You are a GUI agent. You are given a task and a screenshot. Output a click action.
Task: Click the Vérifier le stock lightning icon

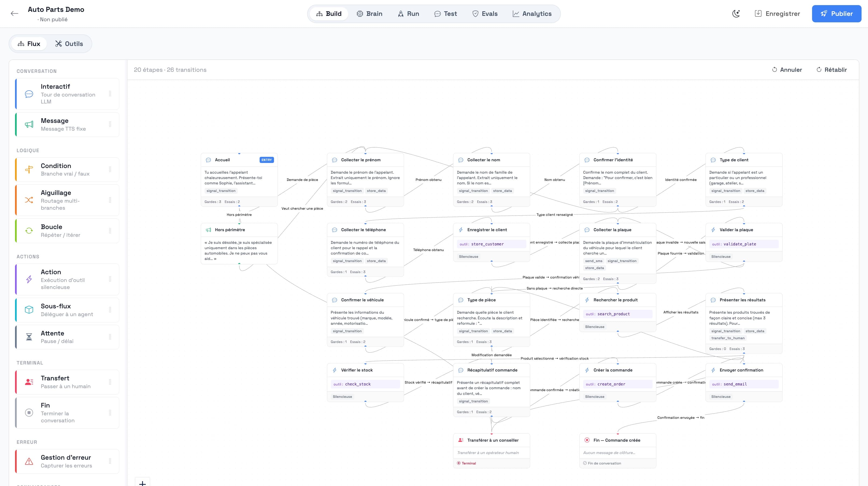coord(335,370)
